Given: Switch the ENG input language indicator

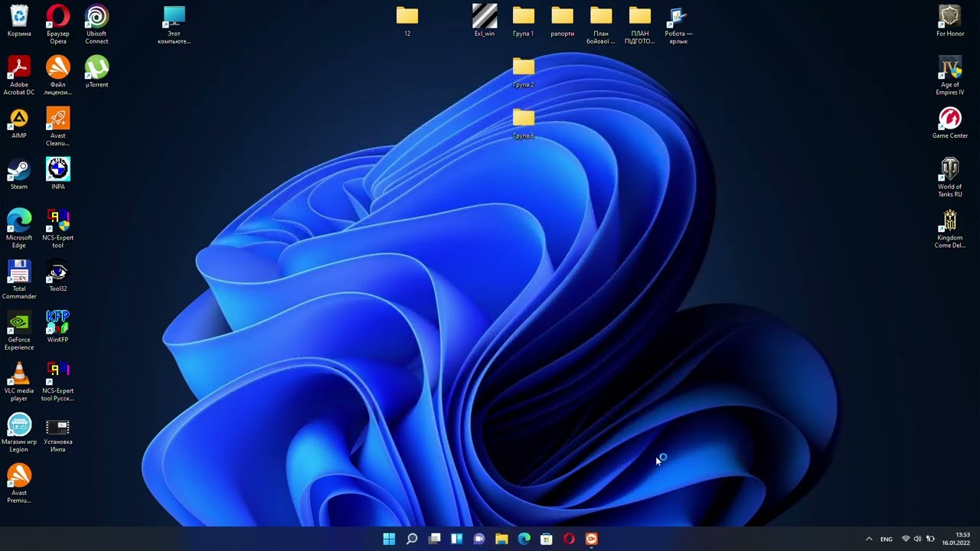Looking at the screenshot, I should 887,540.
